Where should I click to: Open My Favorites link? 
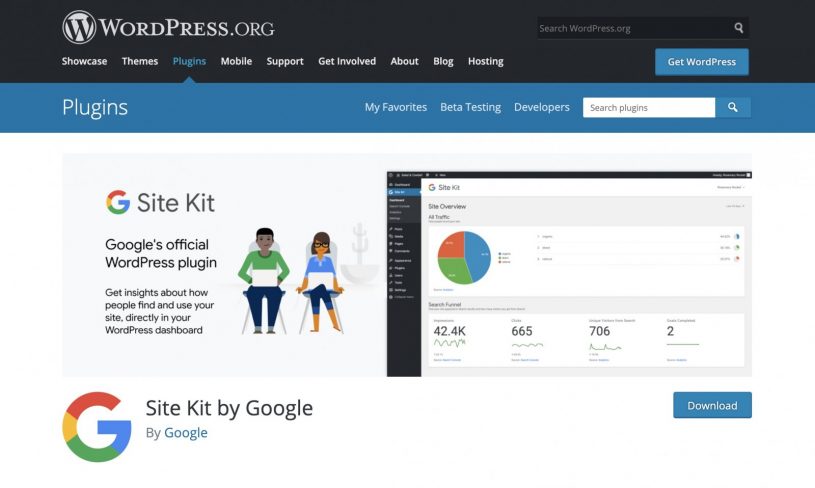pyautogui.click(x=396, y=107)
